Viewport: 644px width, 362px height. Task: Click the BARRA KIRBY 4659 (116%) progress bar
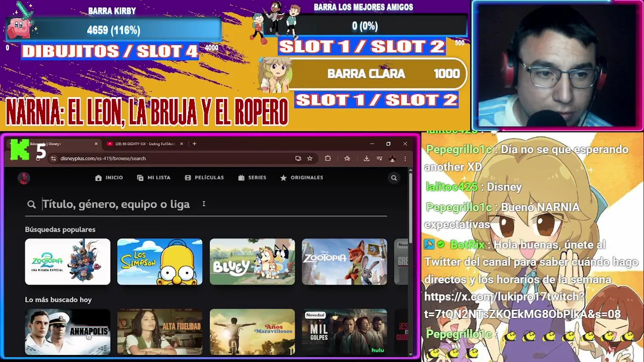(x=113, y=30)
